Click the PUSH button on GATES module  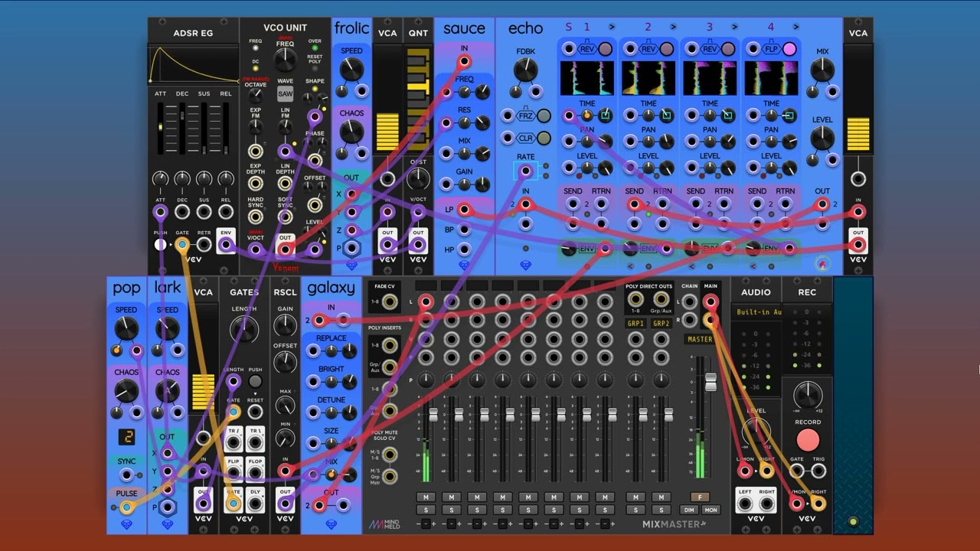click(255, 381)
